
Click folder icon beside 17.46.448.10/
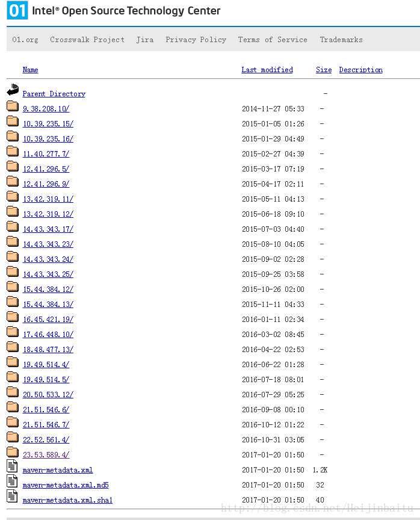pos(13,332)
